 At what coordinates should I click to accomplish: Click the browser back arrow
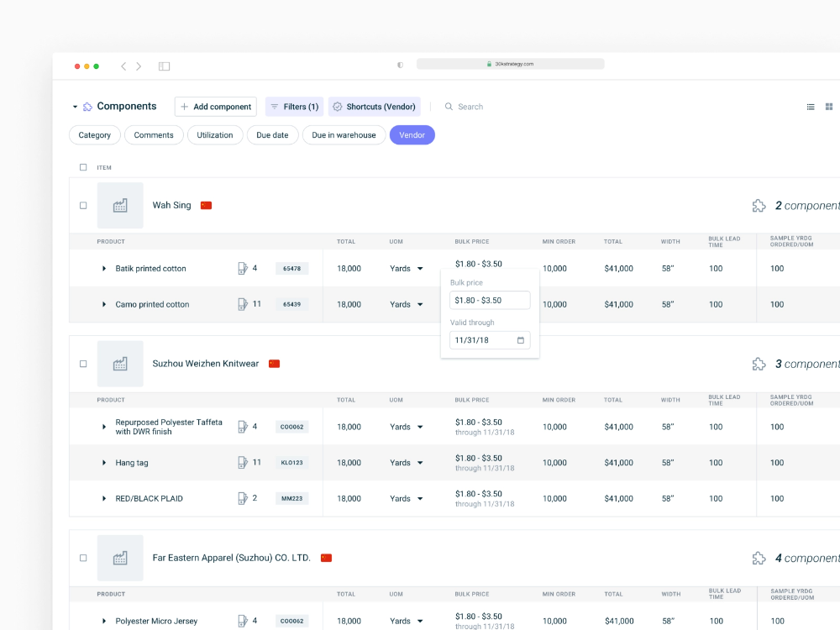coord(123,66)
